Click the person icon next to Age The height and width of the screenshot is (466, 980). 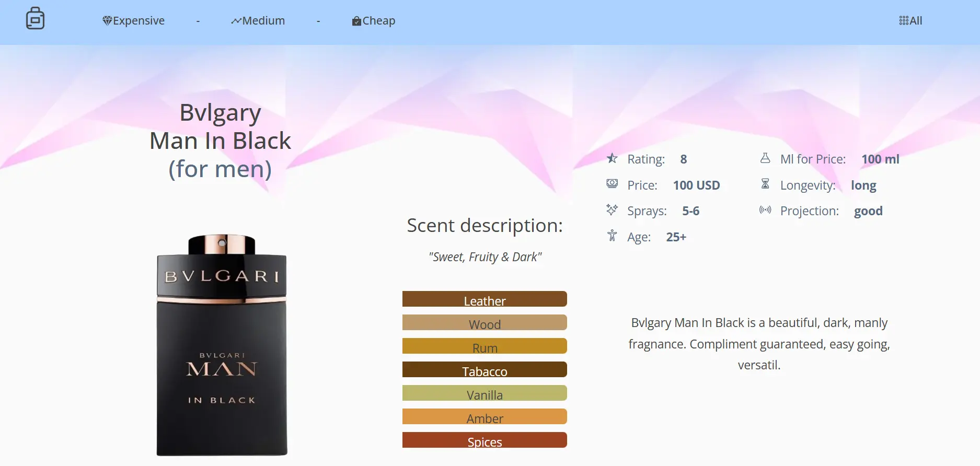[x=612, y=236]
